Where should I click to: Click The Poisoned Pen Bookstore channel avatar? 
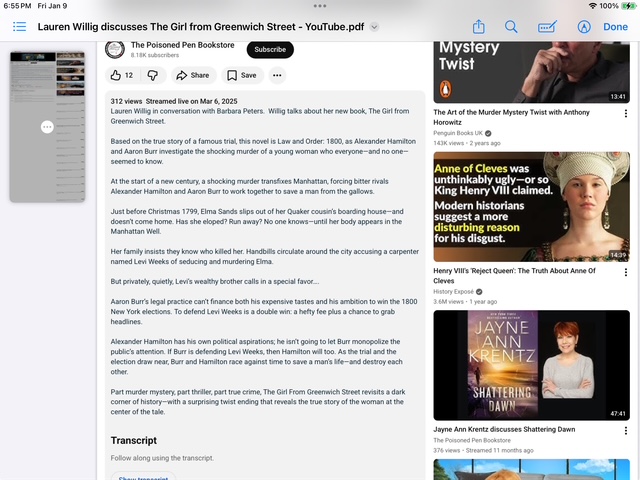coord(115,49)
